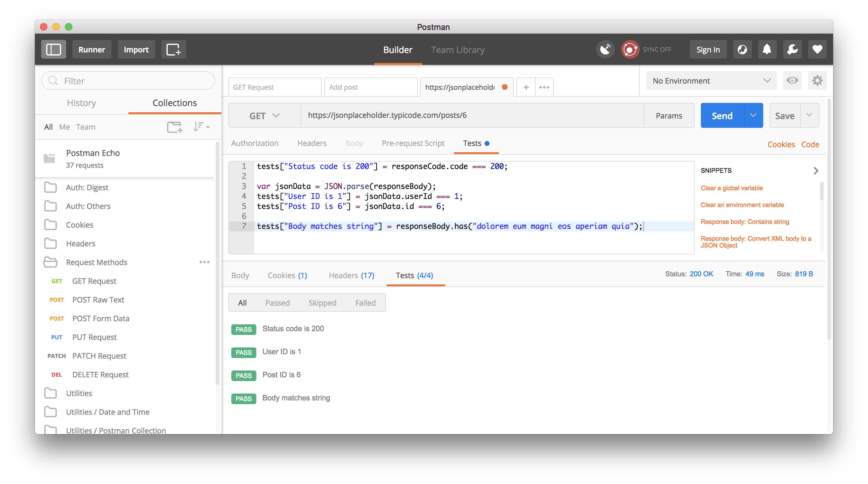Open HTTP method GET dropdown
This screenshot has width=868, height=484.
[x=264, y=116]
